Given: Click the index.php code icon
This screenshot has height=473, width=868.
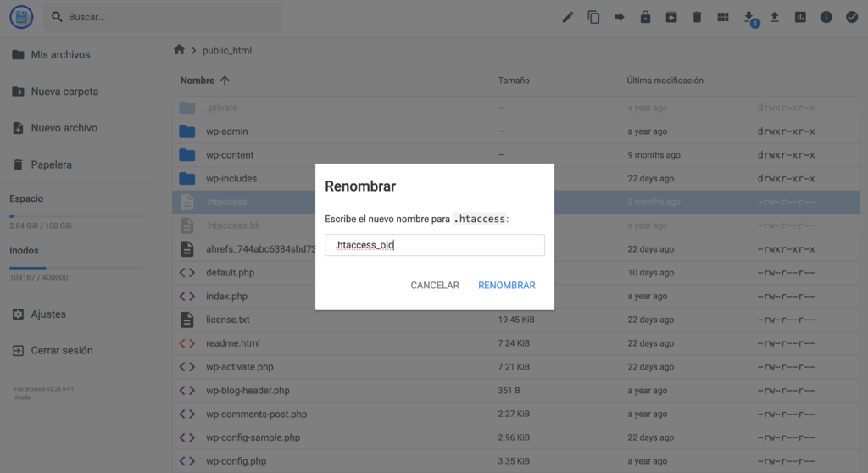Looking at the screenshot, I should coord(187,297).
